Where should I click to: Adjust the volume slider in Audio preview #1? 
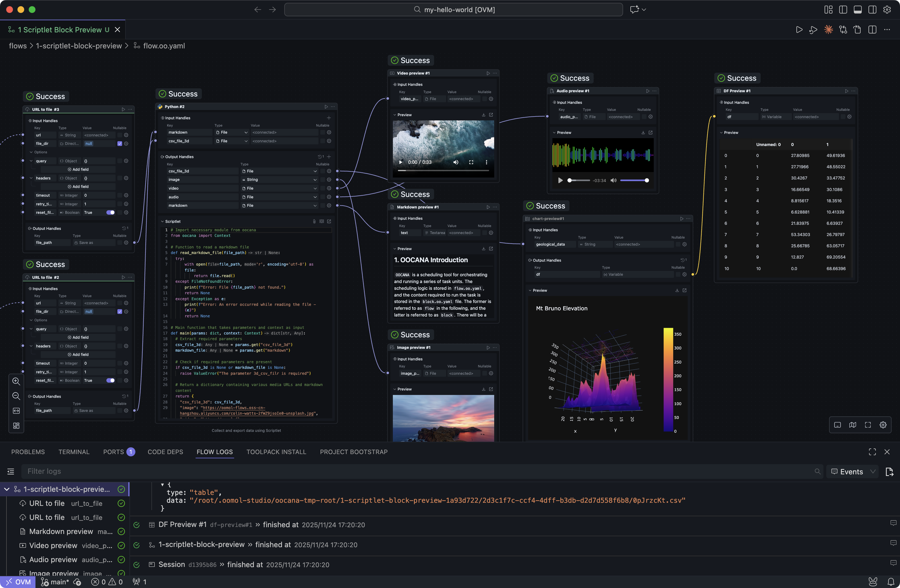[635, 180]
